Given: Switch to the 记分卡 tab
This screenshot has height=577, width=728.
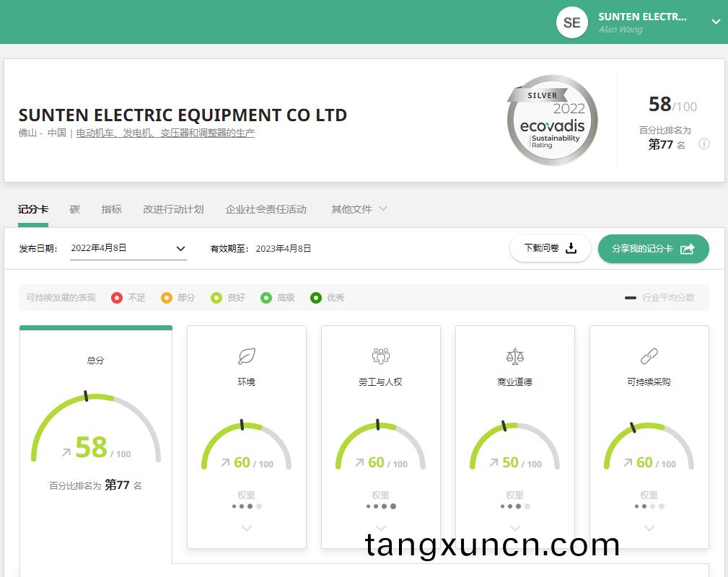Looking at the screenshot, I should [x=33, y=209].
